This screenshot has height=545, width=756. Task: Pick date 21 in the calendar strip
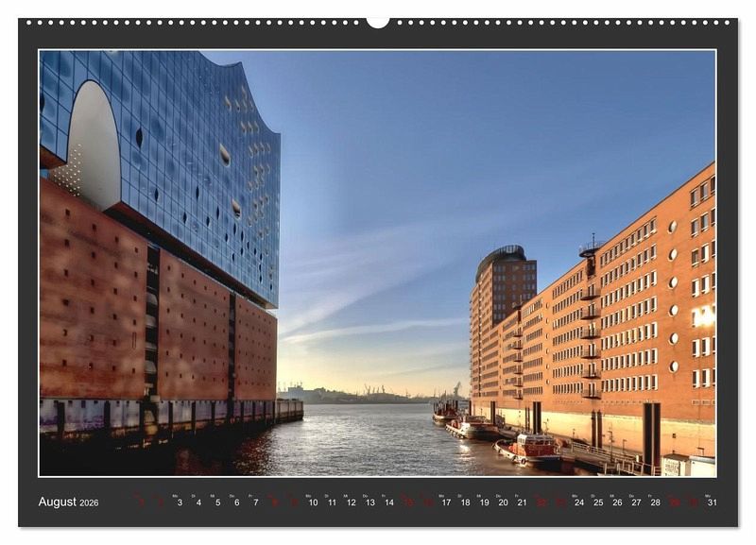point(522,502)
